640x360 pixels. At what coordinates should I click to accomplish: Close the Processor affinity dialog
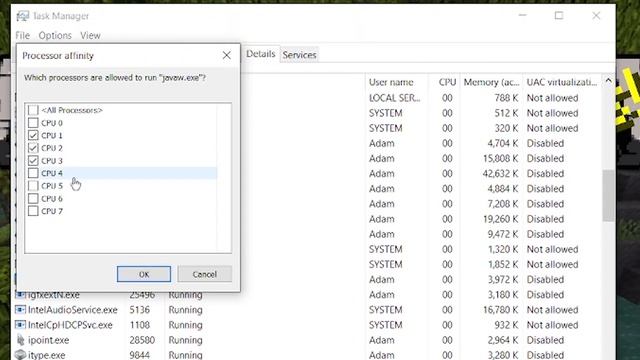pos(227,56)
